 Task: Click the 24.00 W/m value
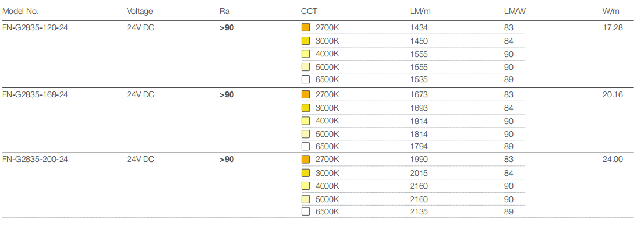[613, 160]
